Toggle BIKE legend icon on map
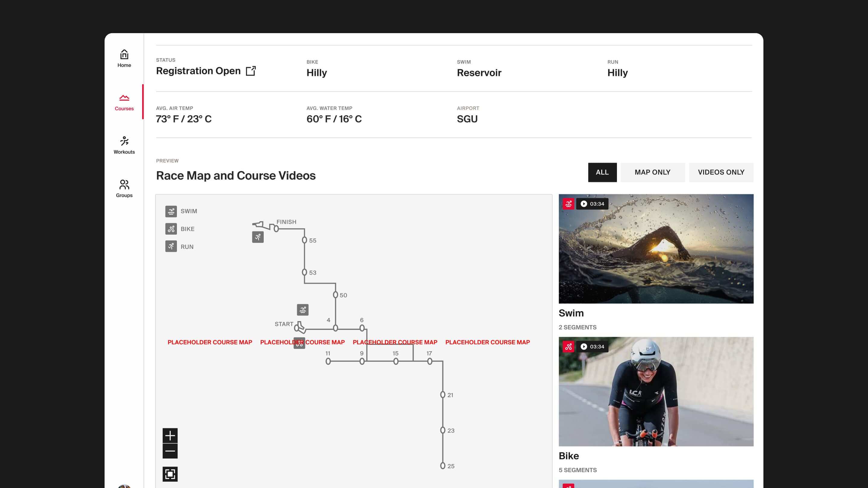 [x=171, y=229]
